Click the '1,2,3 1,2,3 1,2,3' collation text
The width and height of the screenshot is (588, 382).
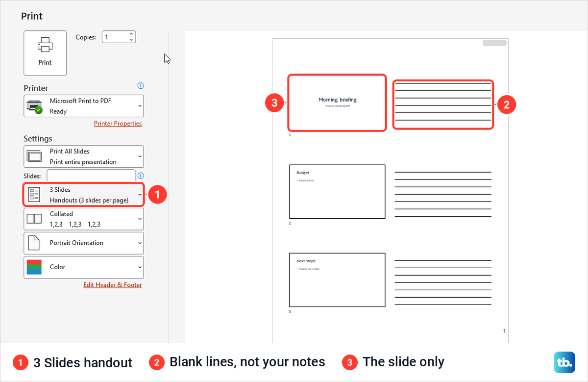click(75, 224)
